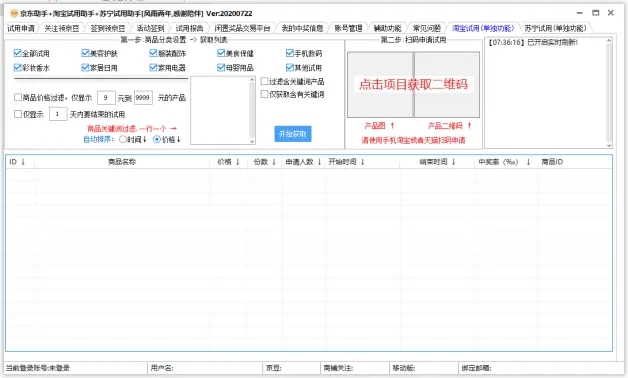The image size is (628, 378).
Task: Click the keyword box scroll-up arrow
Action: point(252,80)
